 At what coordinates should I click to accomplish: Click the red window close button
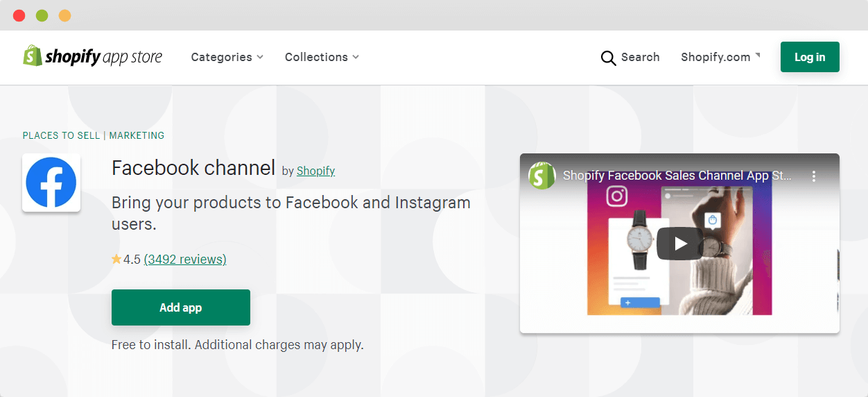point(19,15)
